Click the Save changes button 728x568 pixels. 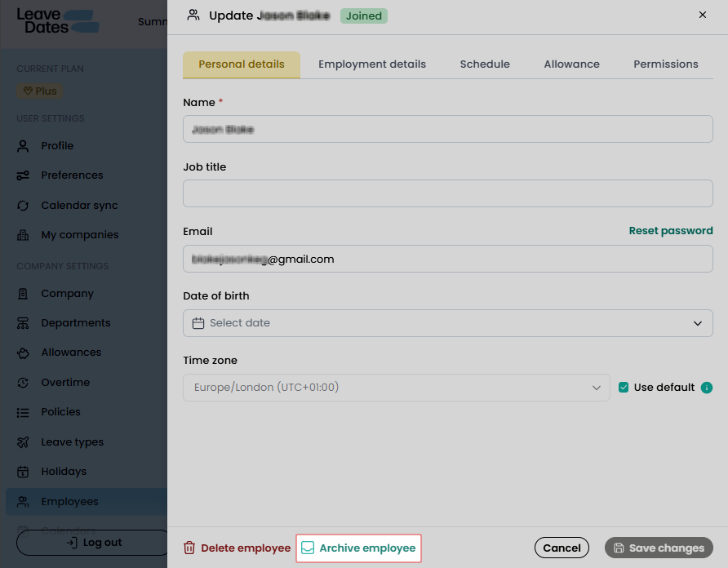point(659,548)
